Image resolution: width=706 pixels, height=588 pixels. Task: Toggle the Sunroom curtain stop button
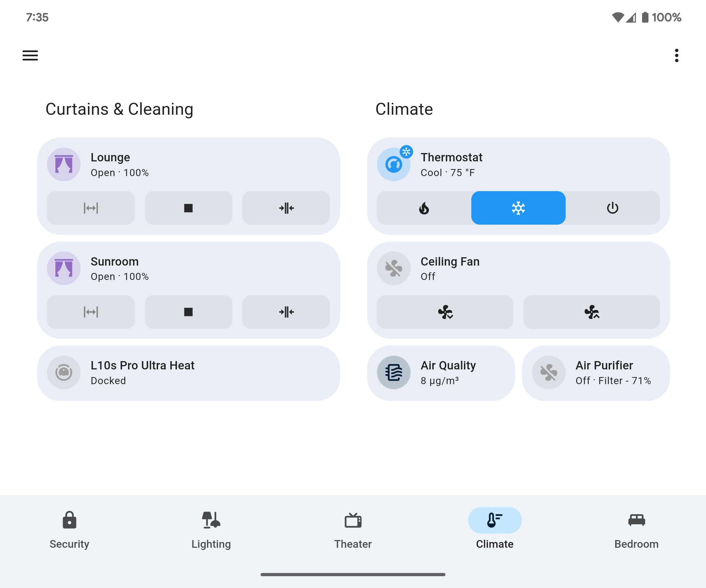(189, 311)
